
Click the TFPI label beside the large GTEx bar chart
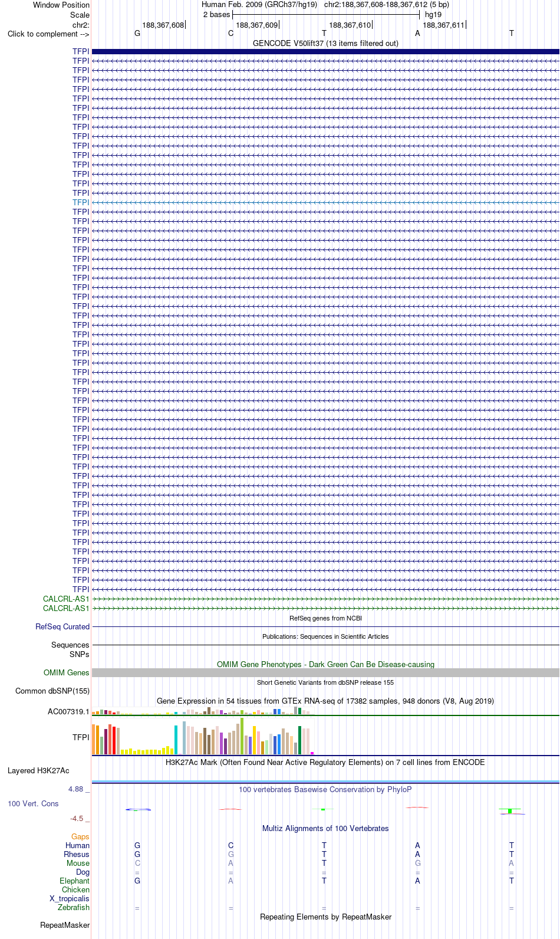[81, 737]
